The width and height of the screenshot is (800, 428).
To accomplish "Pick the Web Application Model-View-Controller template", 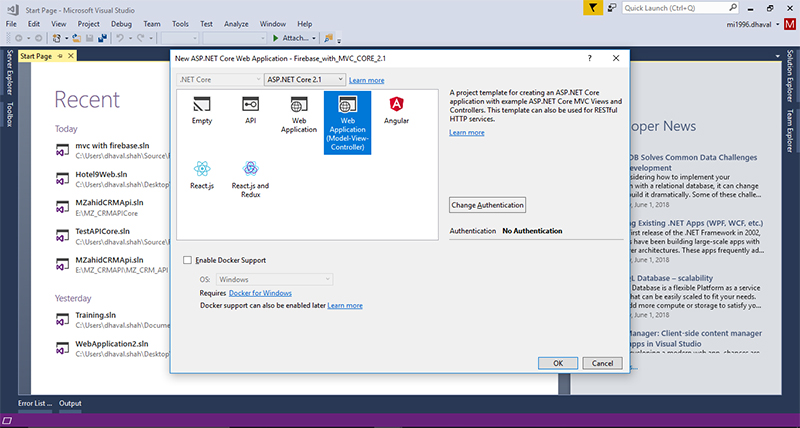I will pyautogui.click(x=348, y=122).
